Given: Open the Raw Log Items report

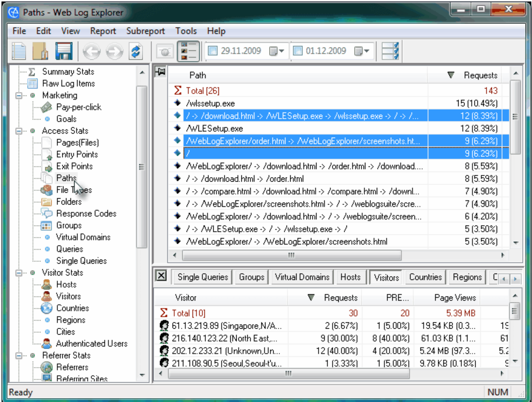Looking at the screenshot, I should point(68,83).
